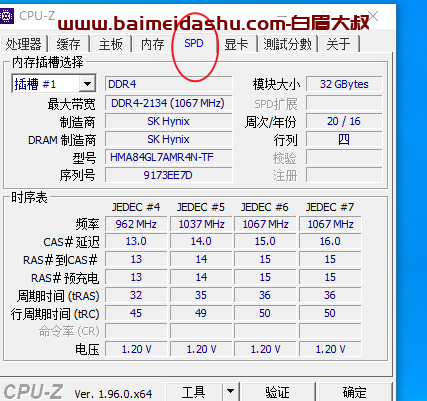Image resolution: width=427 pixels, height=401 pixels.
Task: Select the 插槽 #1 combo box
Action: pos(54,84)
